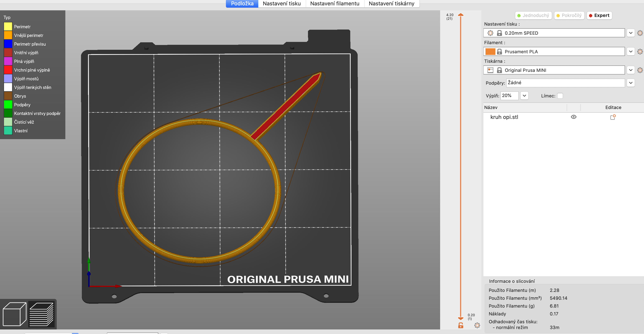Screen dimensions: 644x334
Task: Click the gear icon inside the print profile box
Action: [490, 33]
